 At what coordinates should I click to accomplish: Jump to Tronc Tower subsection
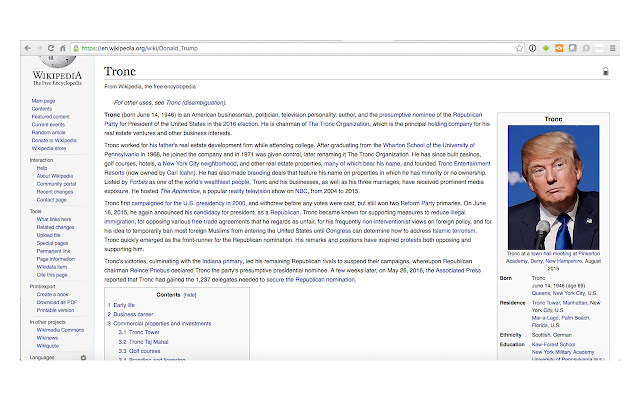point(144,333)
